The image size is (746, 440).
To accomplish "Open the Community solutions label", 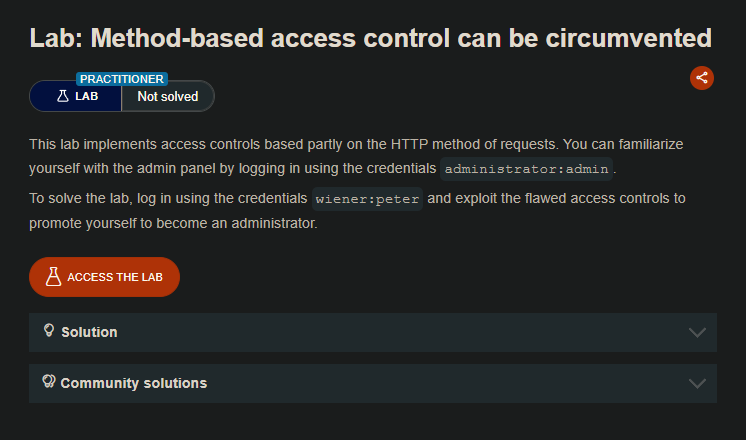I will click(134, 383).
